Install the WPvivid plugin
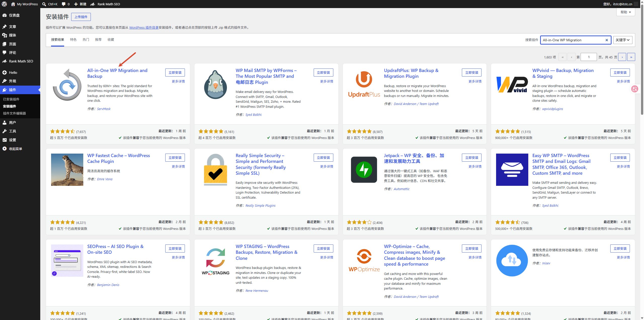 [620, 73]
